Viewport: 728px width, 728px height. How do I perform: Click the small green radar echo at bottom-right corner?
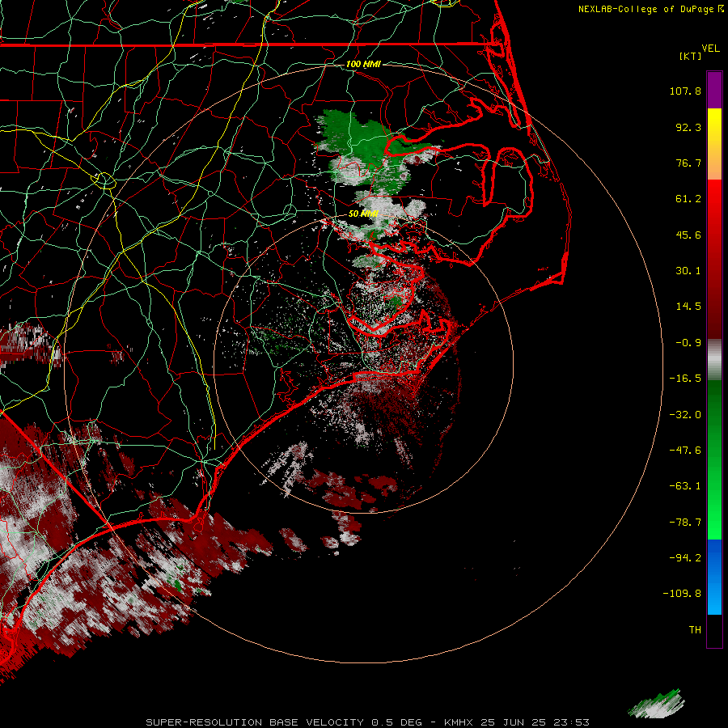click(x=657, y=705)
